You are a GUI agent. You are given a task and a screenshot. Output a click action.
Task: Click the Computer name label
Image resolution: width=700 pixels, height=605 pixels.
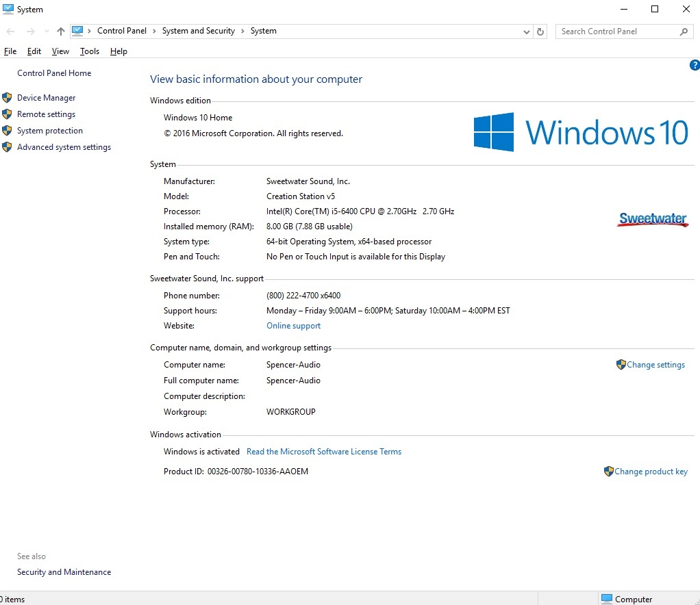pos(195,365)
